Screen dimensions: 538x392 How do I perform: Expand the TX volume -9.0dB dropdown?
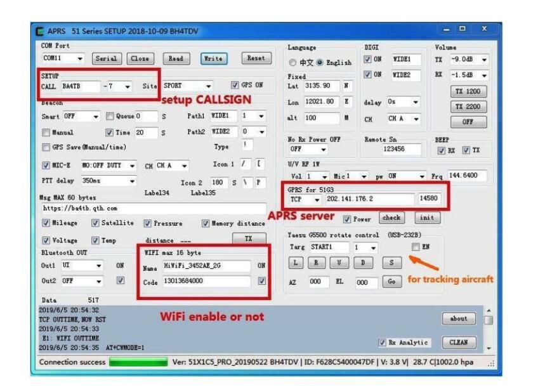coord(469,60)
